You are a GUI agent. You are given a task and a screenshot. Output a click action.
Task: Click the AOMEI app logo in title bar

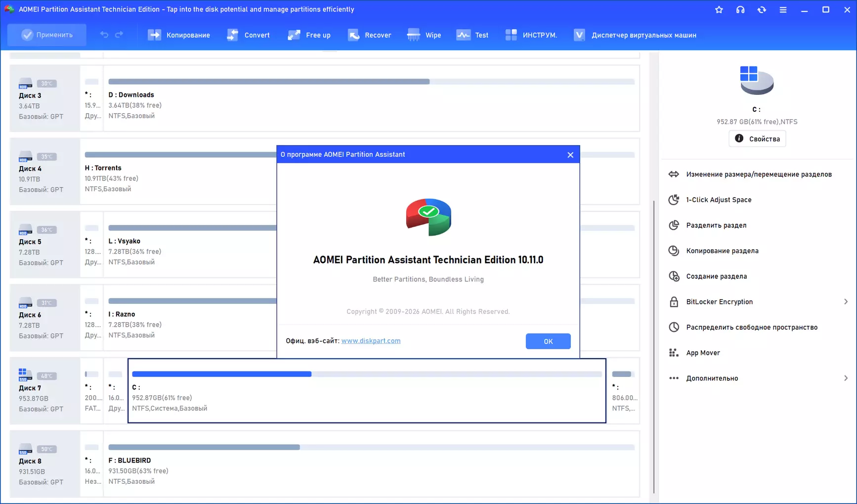[x=9, y=9]
